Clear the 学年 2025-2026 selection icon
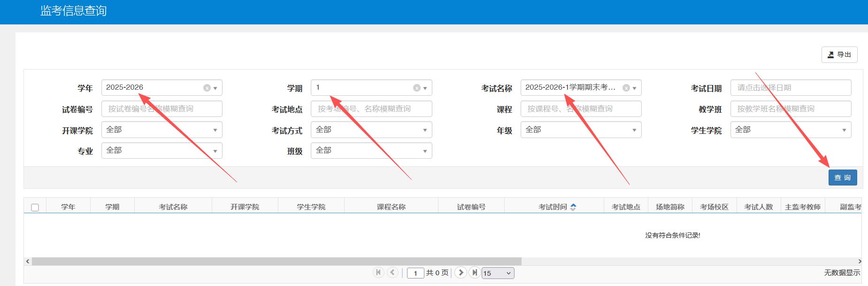Viewport: 868px width, 286px height. coord(207,88)
